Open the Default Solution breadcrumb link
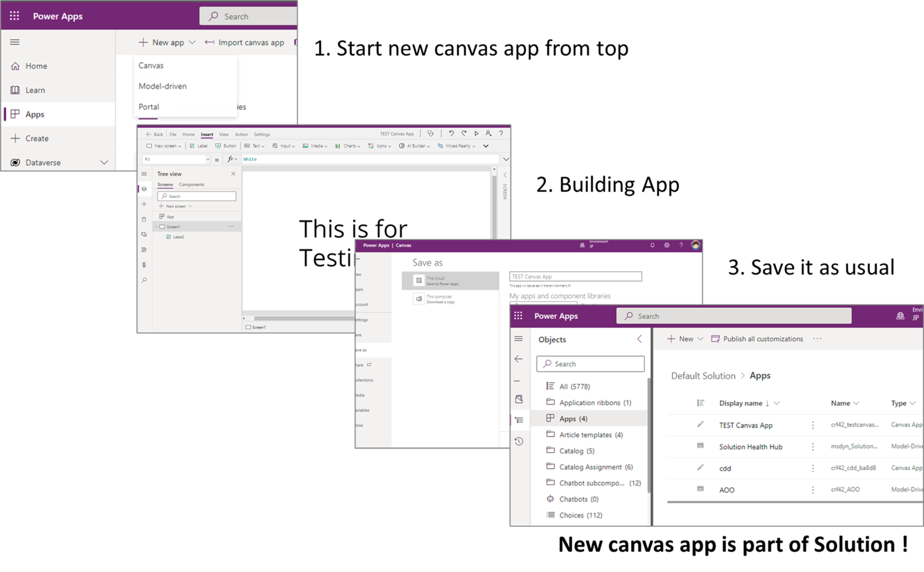924x572 pixels. pos(703,376)
